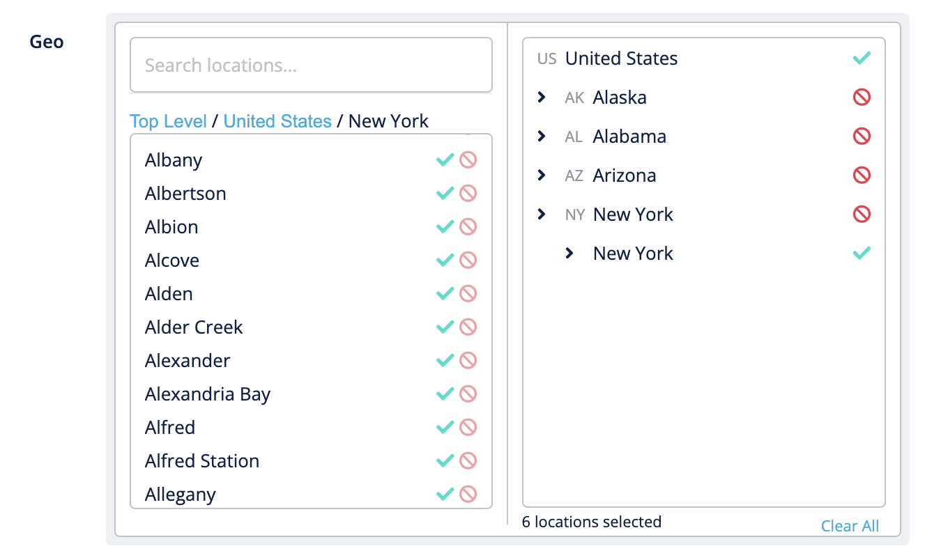The image size is (941, 560).
Task: Go to Top Level breadcrumb
Action: pos(168,121)
